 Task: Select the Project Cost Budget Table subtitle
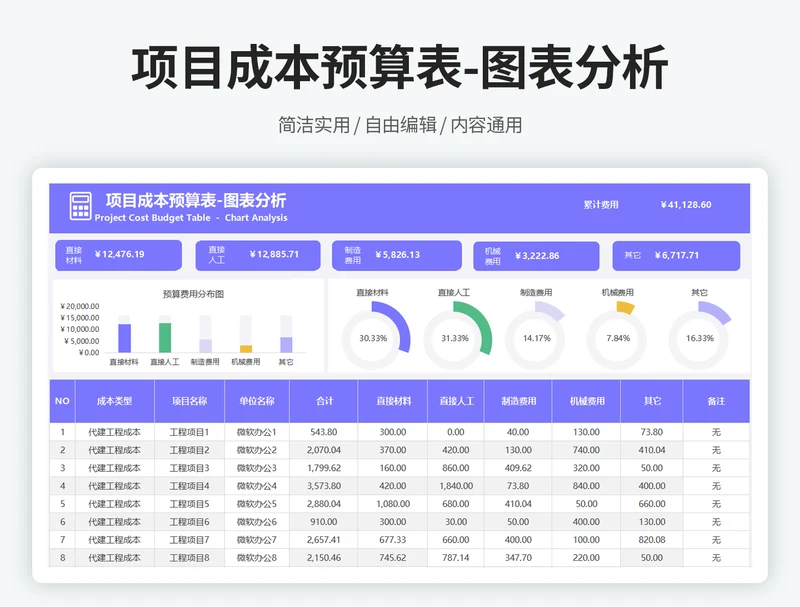(x=191, y=218)
